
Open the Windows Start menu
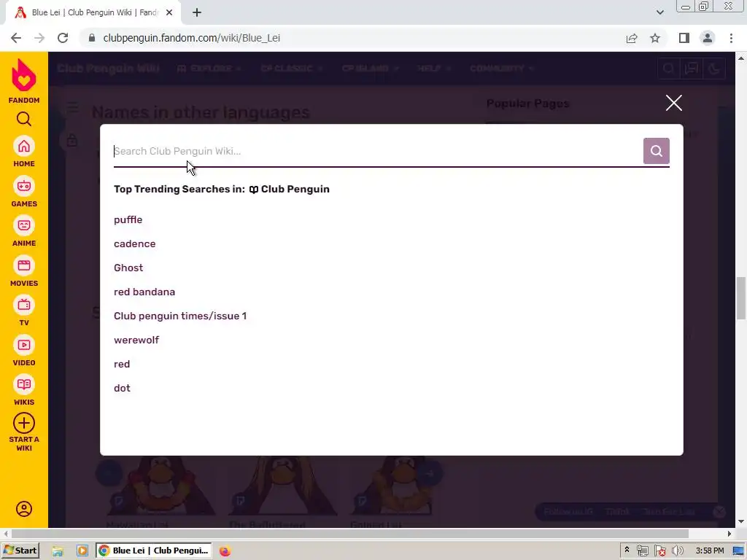tap(20, 551)
